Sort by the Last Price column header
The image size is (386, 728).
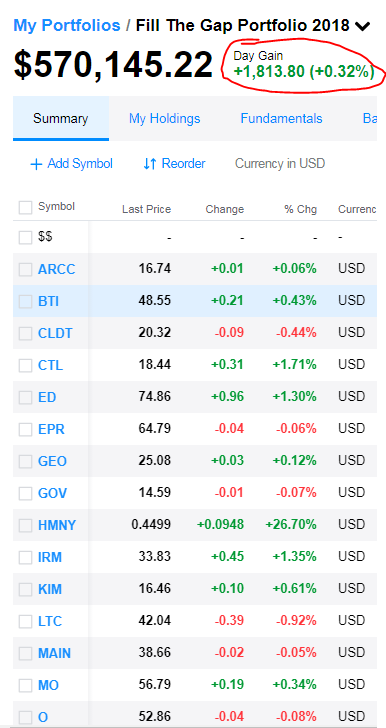(146, 209)
